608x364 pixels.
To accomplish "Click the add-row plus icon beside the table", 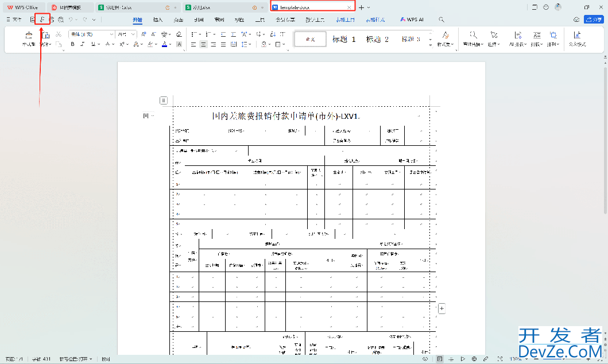I will coord(442,308).
